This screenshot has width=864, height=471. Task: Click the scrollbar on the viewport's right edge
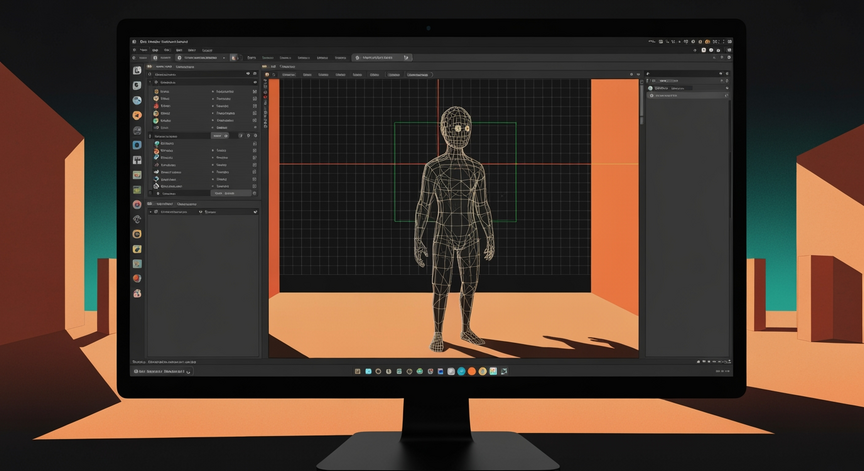(641, 102)
